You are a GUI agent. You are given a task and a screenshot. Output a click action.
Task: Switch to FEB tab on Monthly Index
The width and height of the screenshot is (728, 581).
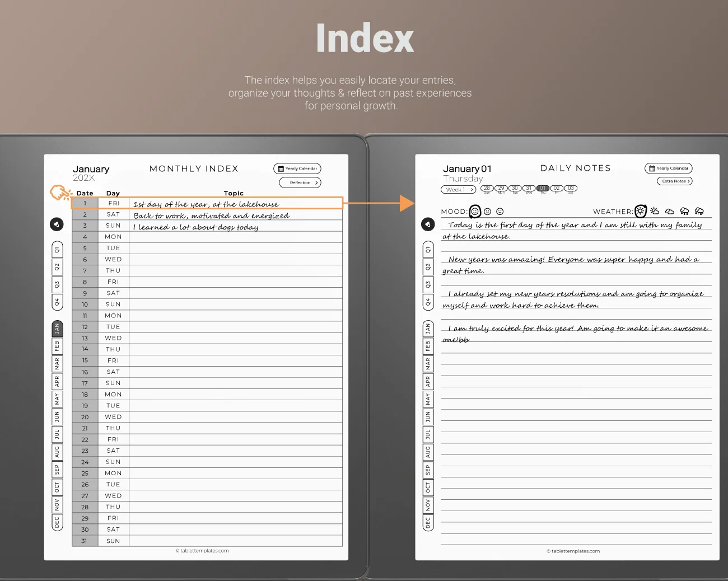coord(57,346)
